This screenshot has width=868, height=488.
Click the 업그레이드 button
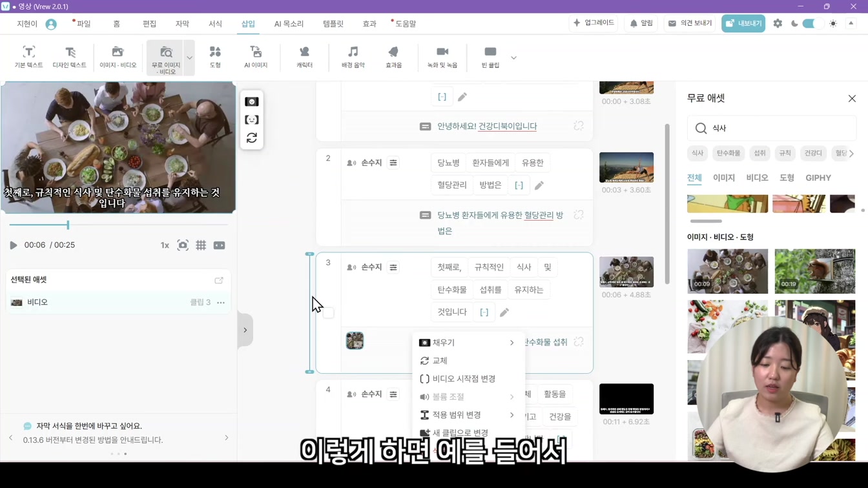click(x=594, y=23)
